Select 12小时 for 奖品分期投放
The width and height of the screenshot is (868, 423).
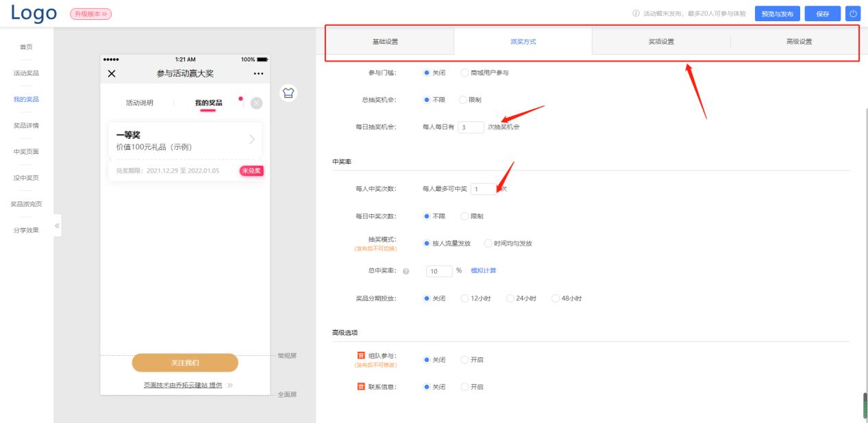coord(464,298)
